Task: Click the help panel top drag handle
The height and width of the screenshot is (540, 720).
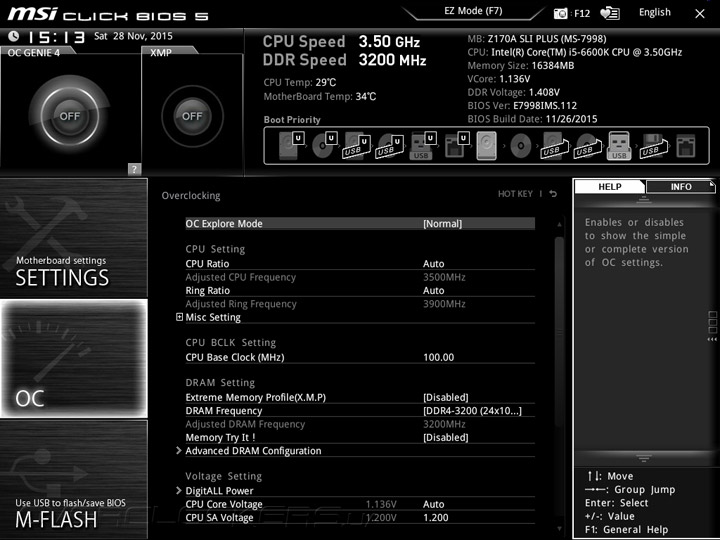Action: [644, 199]
